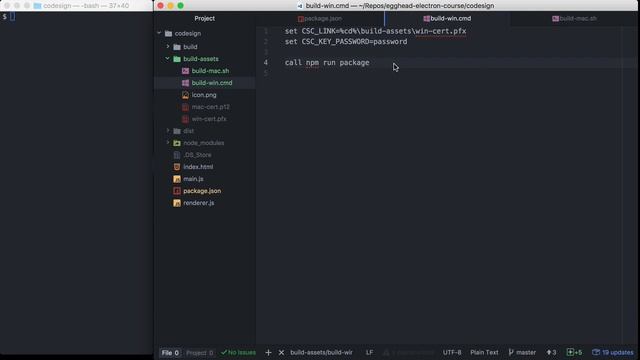This screenshot has height=360, width=640.
Task: Click the build-assets/build-win file path
Action: tap(321, 352)
